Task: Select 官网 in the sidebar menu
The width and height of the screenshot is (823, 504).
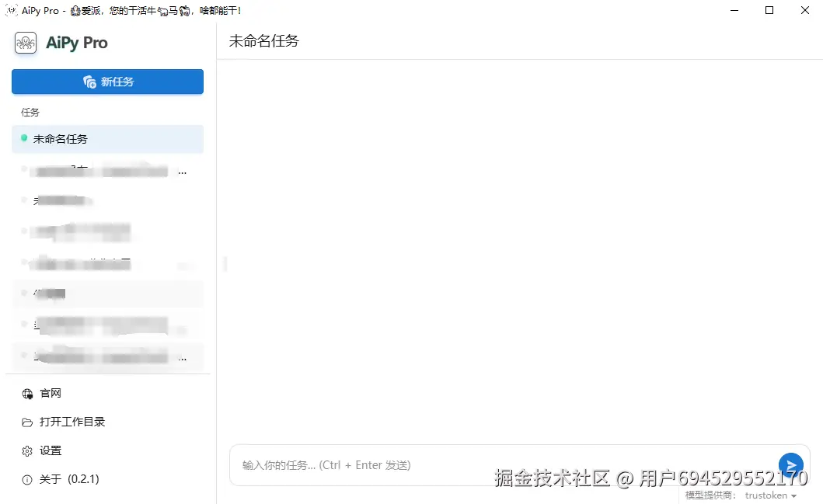Action: point(50,393)
